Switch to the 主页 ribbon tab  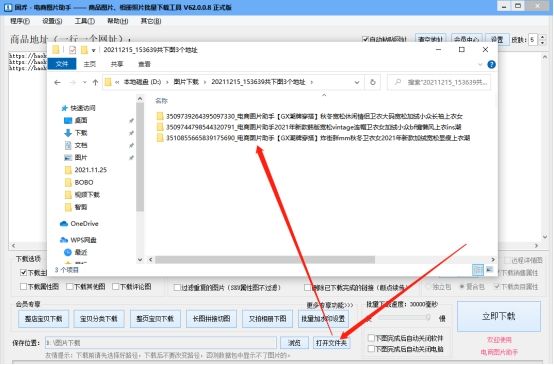point(90,64)
